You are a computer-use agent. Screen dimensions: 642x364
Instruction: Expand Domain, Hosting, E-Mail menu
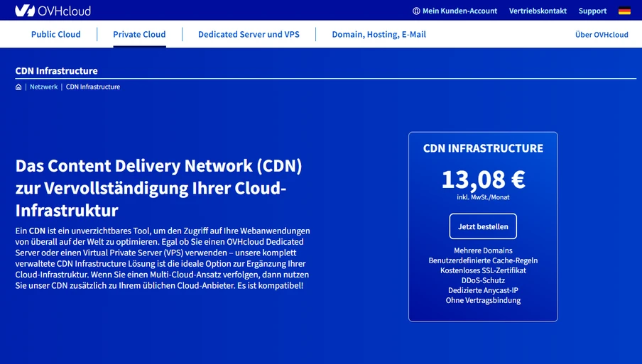coord(379,34)
